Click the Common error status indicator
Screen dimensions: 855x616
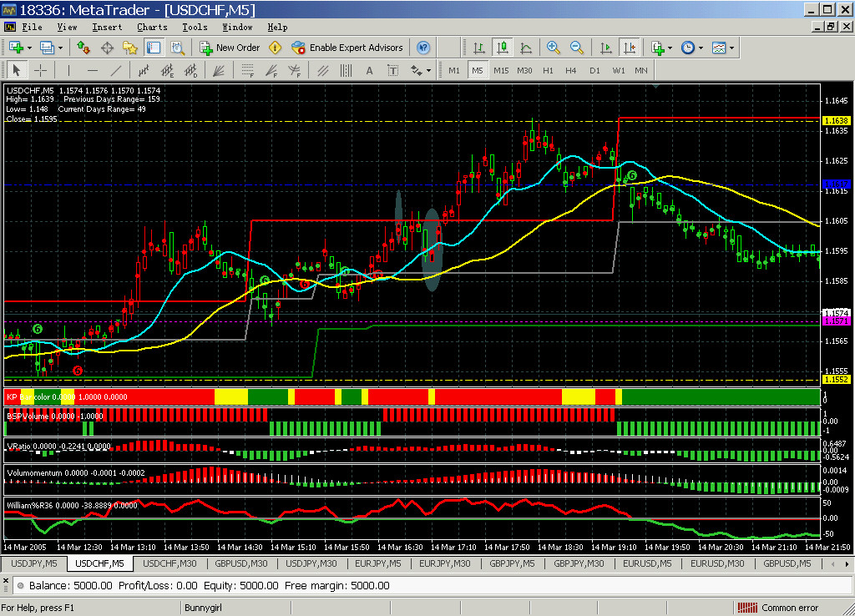(778, 608)
